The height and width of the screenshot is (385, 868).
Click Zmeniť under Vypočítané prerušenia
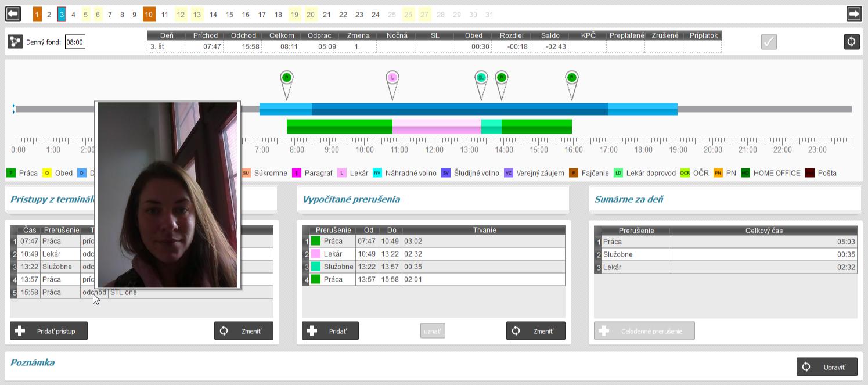[x=535, y=331]
